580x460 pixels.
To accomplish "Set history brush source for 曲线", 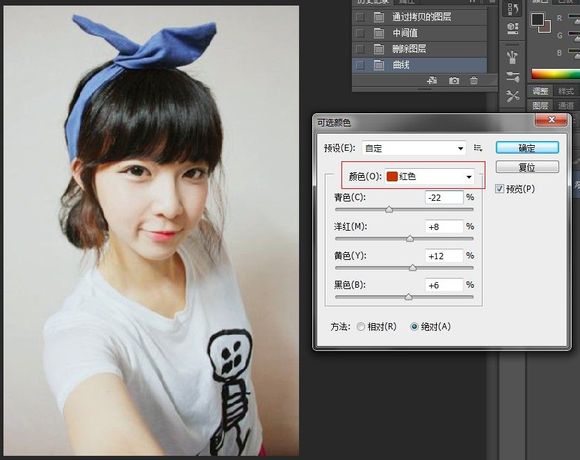I will (360, 65).
